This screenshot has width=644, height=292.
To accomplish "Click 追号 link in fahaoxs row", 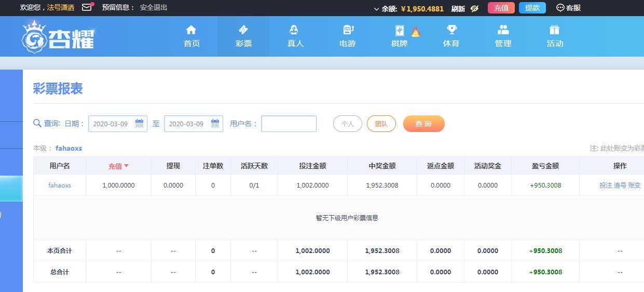I will point(620,185).
